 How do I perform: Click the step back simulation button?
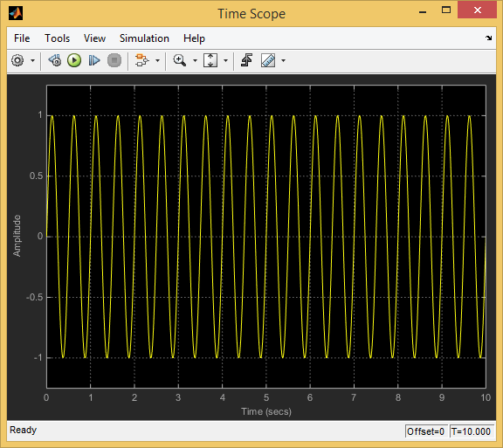[55, 60]
